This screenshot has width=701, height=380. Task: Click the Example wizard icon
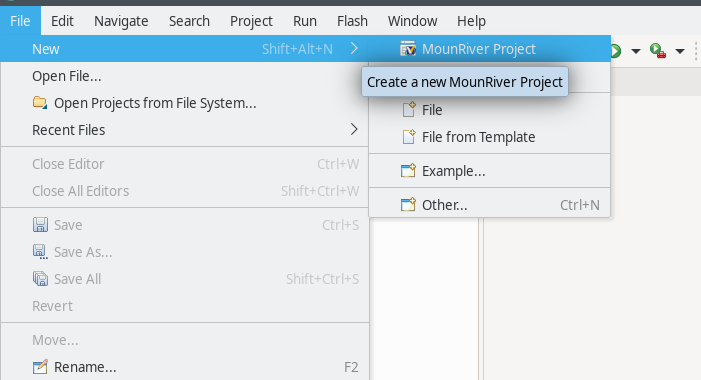[x=408, y=171]
